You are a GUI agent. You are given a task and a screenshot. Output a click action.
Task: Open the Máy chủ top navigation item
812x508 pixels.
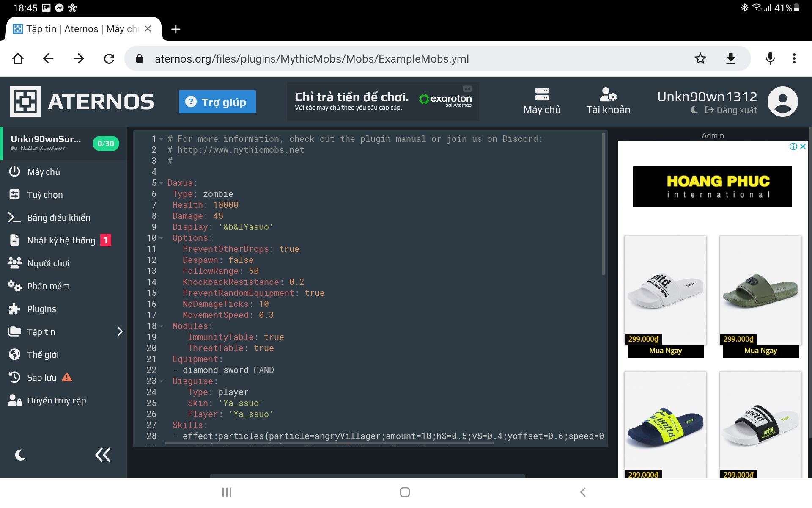542,102
